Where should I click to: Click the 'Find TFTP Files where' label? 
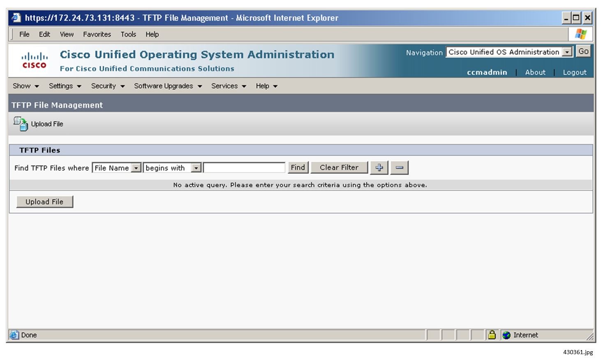click(52, 168)
